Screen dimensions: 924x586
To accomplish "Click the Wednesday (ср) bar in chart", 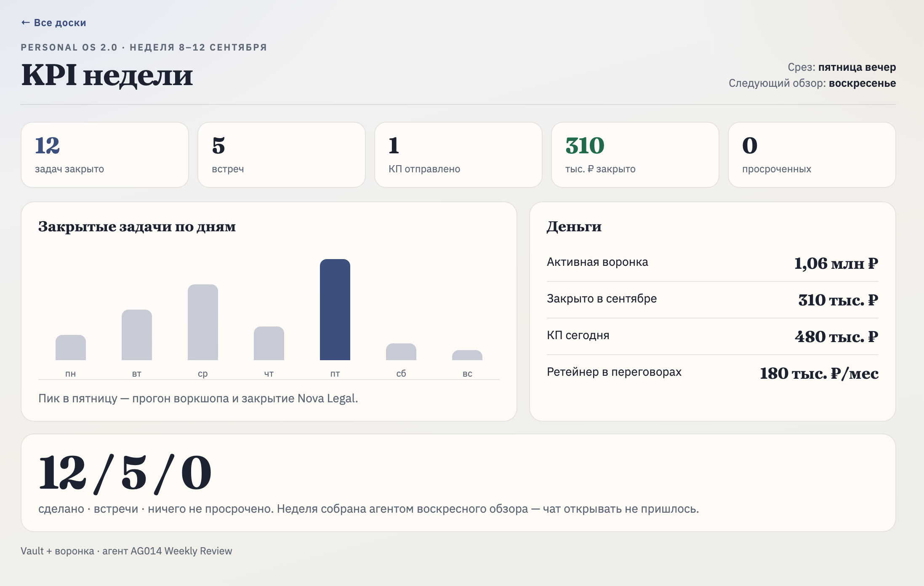I will [x=203, y=322].
